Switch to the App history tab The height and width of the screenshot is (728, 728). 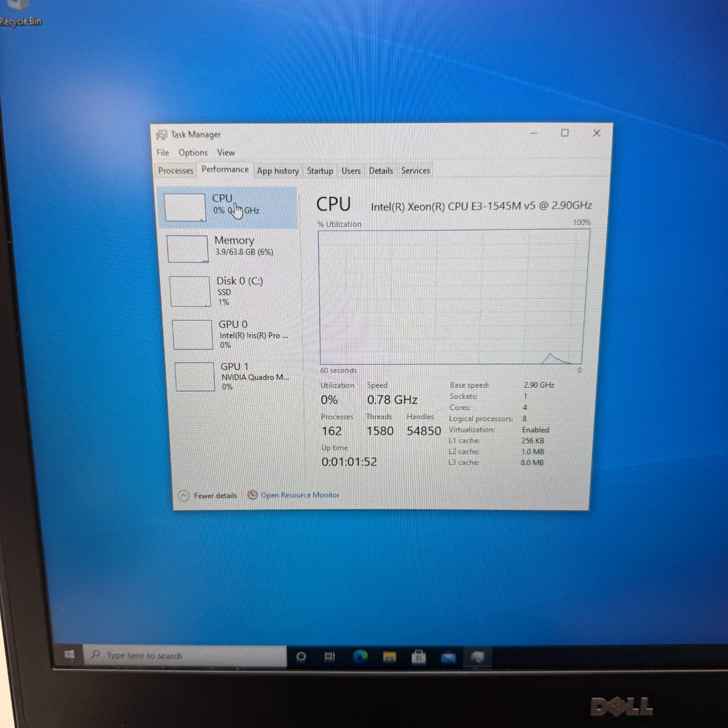coord(278,171)
